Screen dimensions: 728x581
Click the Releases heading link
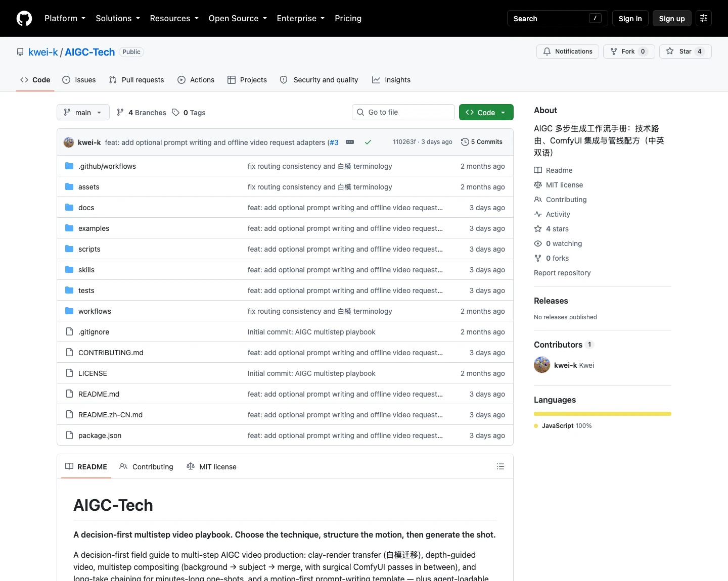pos(551,301)
